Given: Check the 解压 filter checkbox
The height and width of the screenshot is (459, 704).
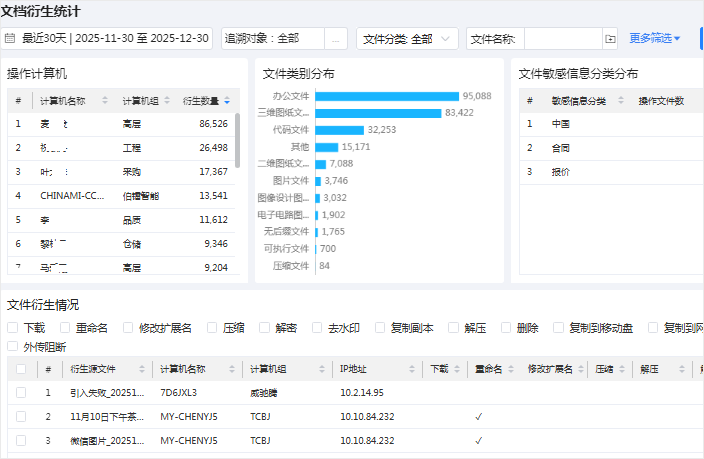Looking at the screenshot, I should pos(453,327).
